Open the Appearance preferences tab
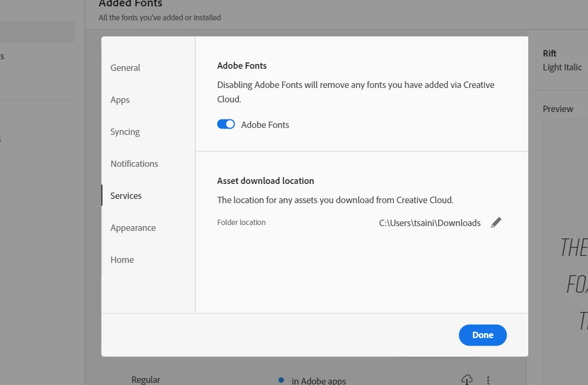This screenshot has height=385, width=588. click(133, 228)
